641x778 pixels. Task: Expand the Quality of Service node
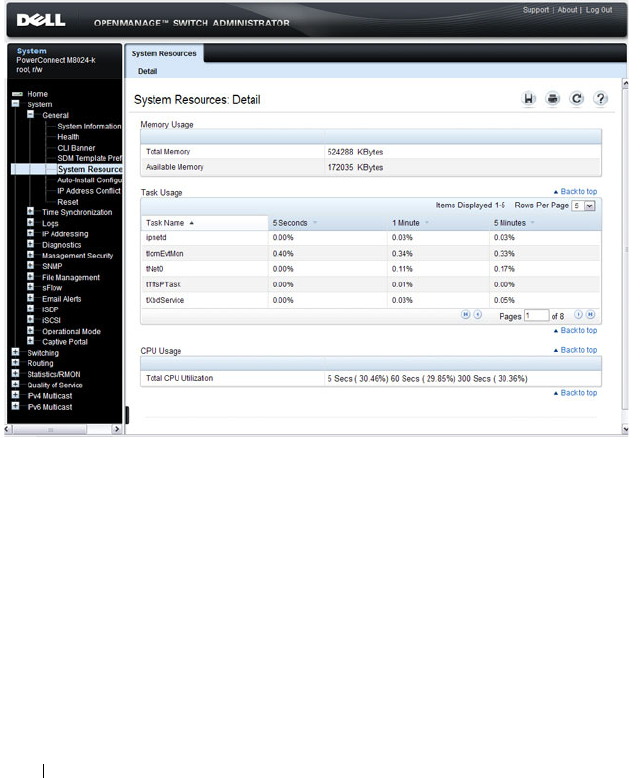(15, 384)
